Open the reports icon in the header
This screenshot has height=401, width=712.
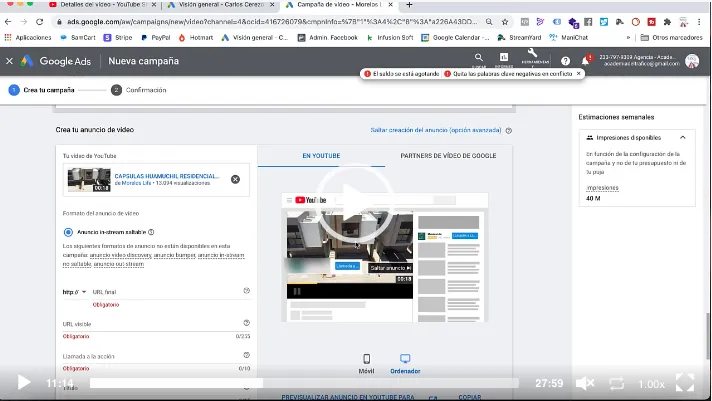(504, 58)
